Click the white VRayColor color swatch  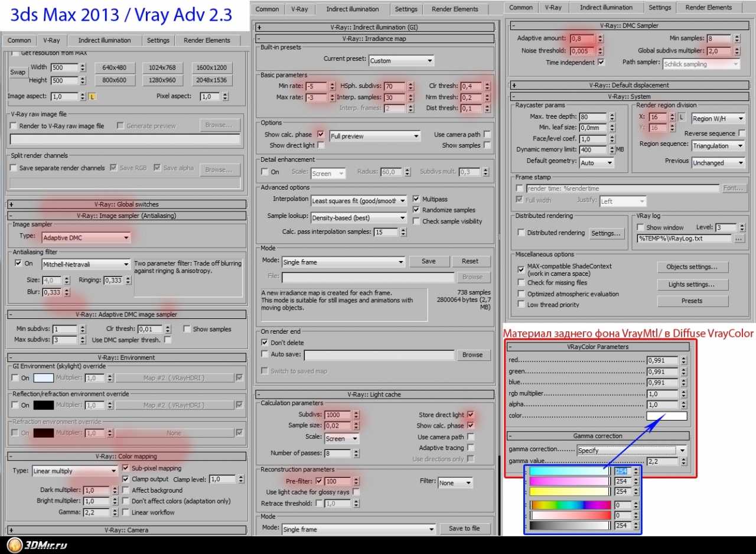pos(667,416)
